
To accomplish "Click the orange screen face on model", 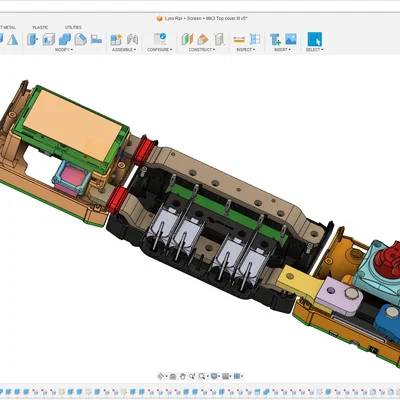I will tap(72, 125).
